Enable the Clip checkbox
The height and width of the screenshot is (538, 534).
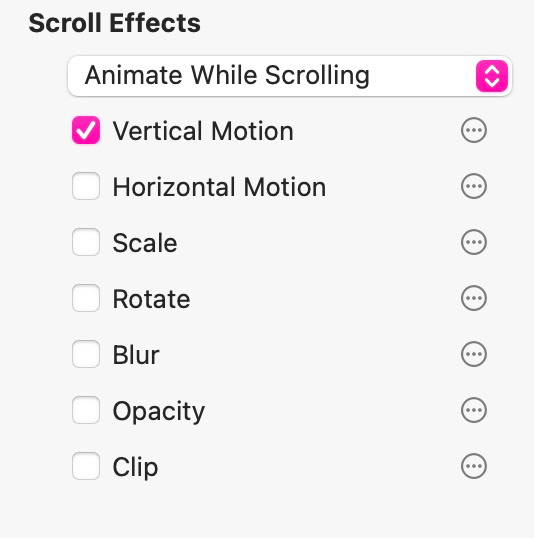(86, 466)
